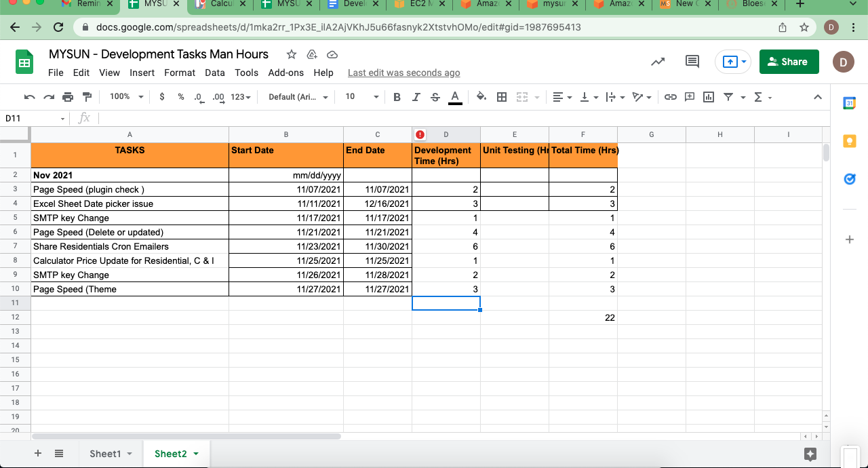Open the fill color picker
868x468 pixels.
click(481, 97)
